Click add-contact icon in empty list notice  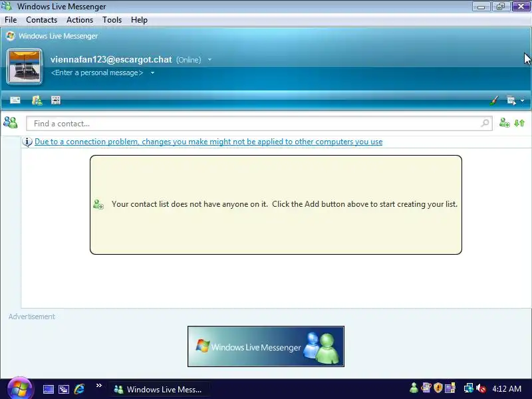(98, 204)
